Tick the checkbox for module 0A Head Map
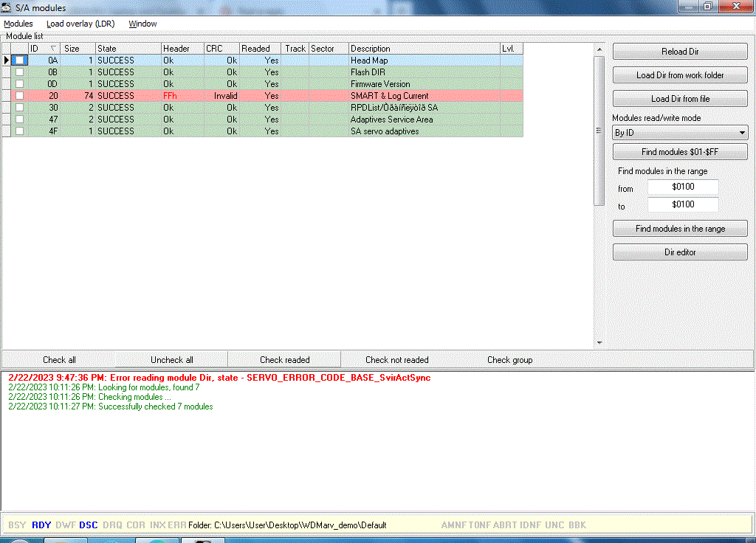 19,60
